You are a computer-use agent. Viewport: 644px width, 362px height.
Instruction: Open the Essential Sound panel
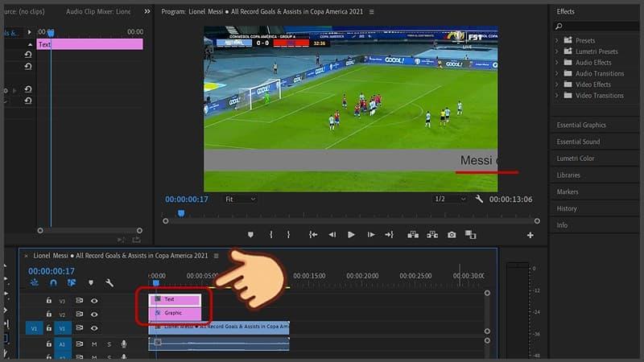click(578, 142)
